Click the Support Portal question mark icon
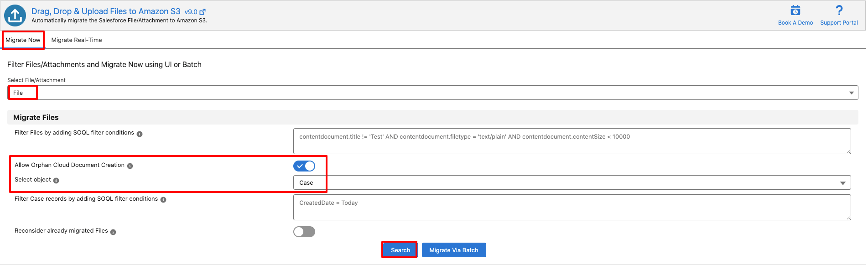The image size is (868, 265). (x=839, y=10)
